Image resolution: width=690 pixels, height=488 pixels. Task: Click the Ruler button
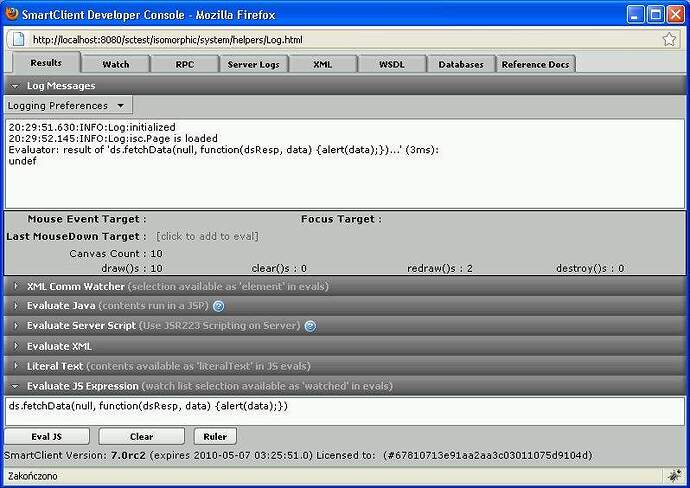[215, 437]
